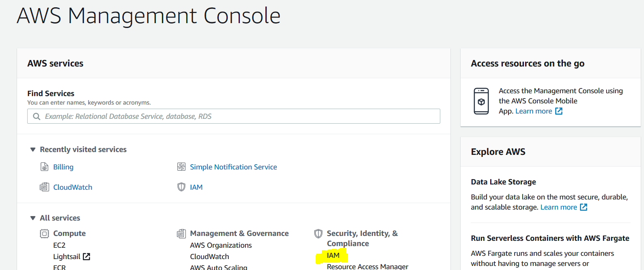
Task: Select the Security, Identity, & Compliance heading
Action: tap(362, 238)
